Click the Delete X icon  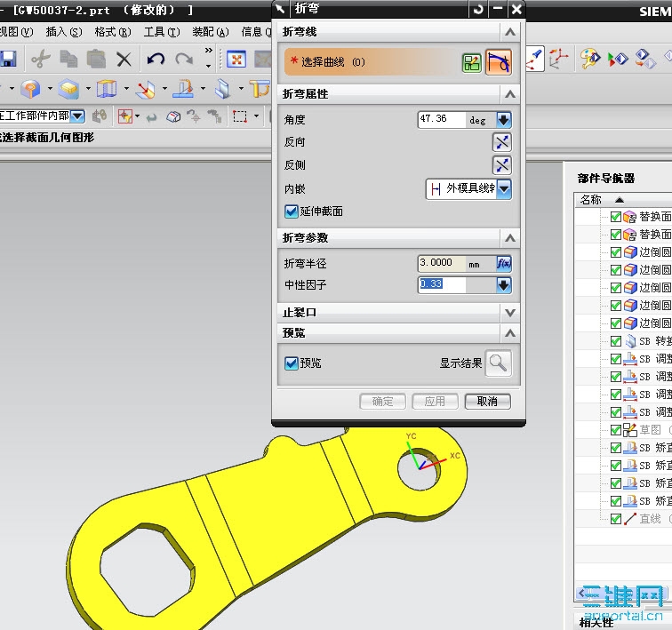point(124,60)
